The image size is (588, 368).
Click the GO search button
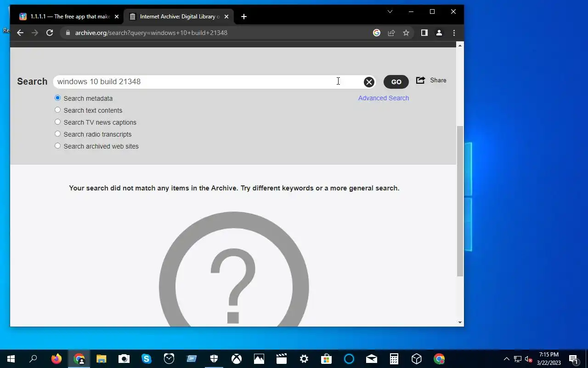tap(396, 82)
